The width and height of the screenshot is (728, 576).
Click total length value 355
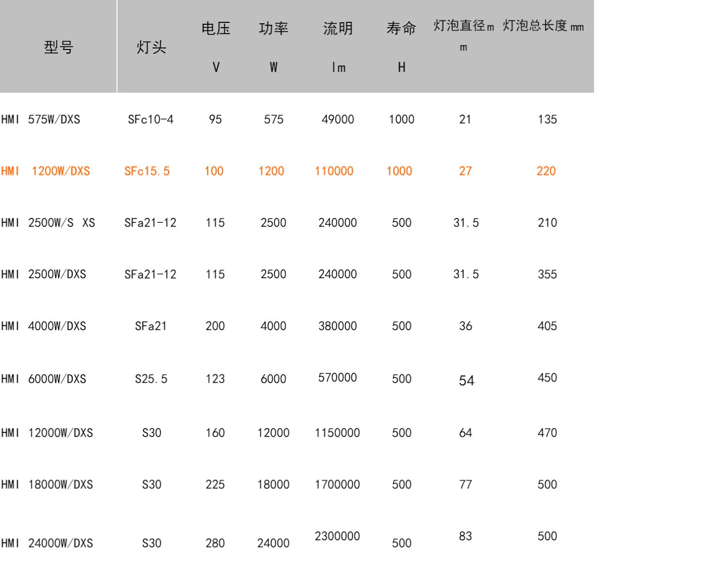tap(547, 274)
